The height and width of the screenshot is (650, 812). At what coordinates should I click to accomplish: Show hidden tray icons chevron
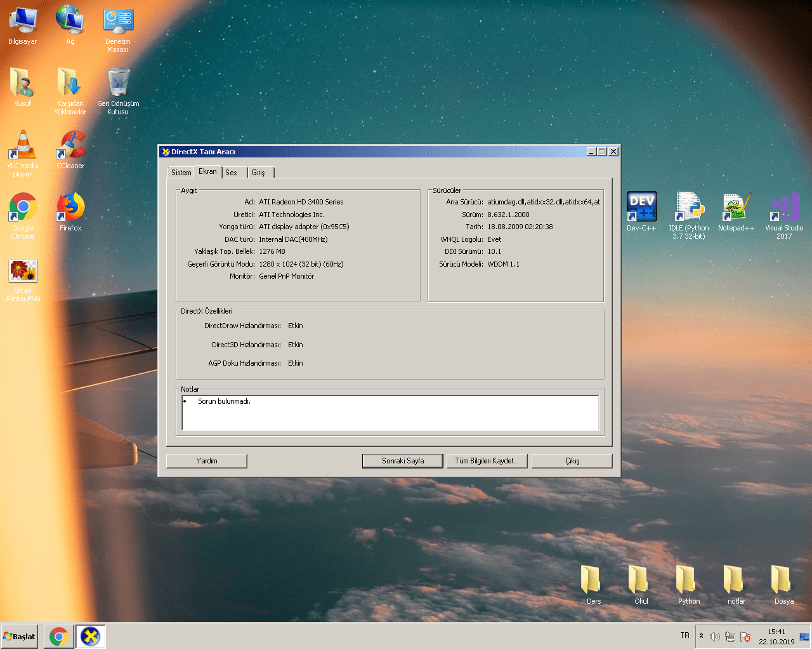pyautogui.click(x=701, y=636)
